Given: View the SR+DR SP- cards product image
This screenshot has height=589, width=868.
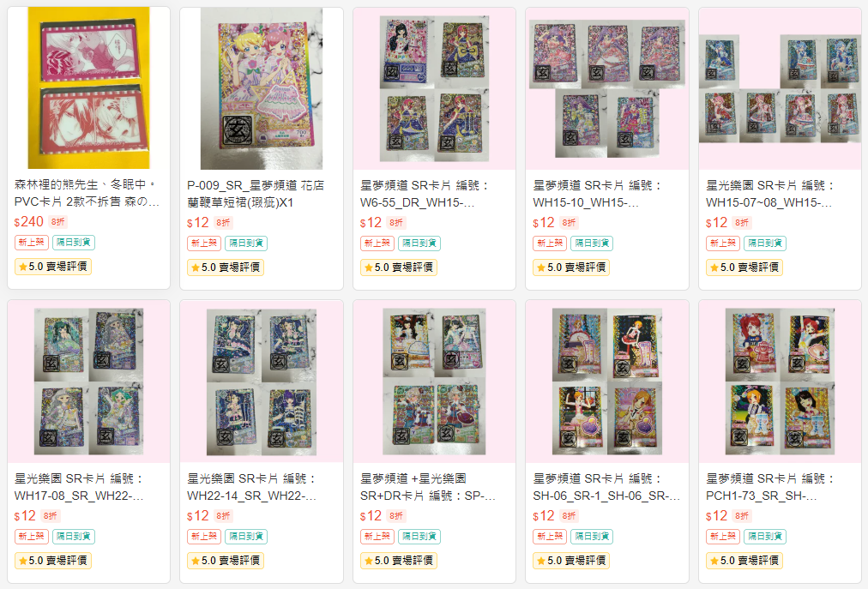Looking at the screenshot, I should point(435,382).
